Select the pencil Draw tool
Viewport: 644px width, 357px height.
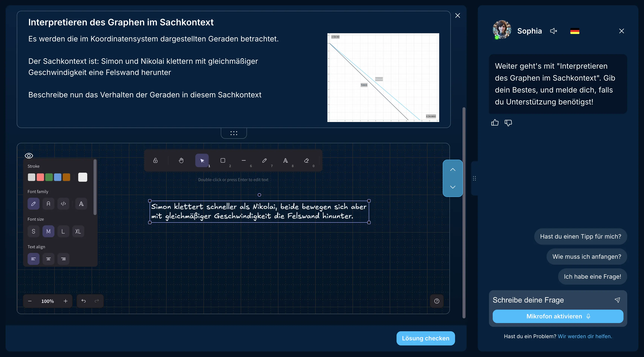pos(264,160)
